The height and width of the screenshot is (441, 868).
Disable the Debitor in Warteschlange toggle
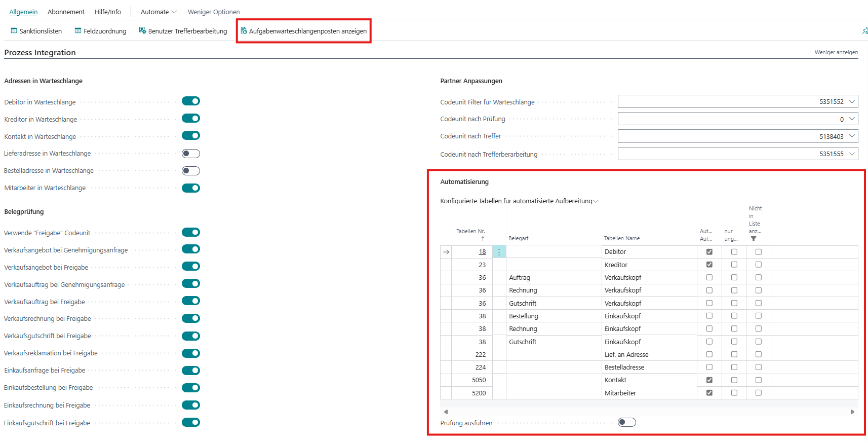(x=191, y=101)
